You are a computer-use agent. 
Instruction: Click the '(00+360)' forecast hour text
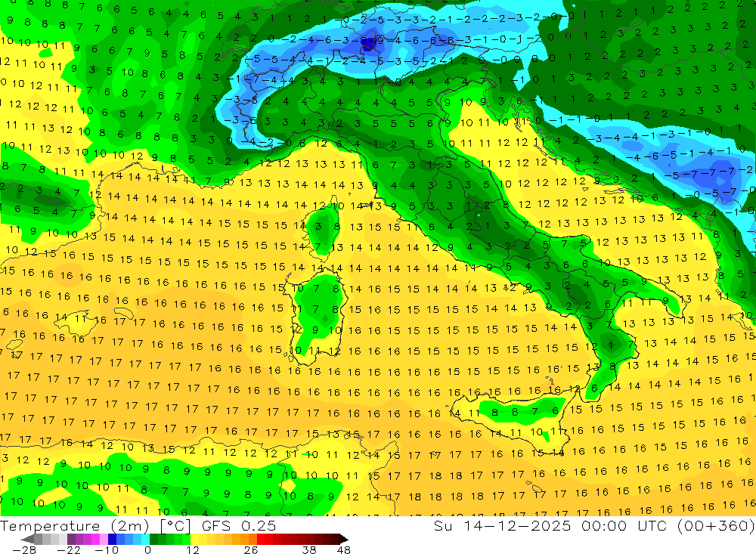pos(715,526)
